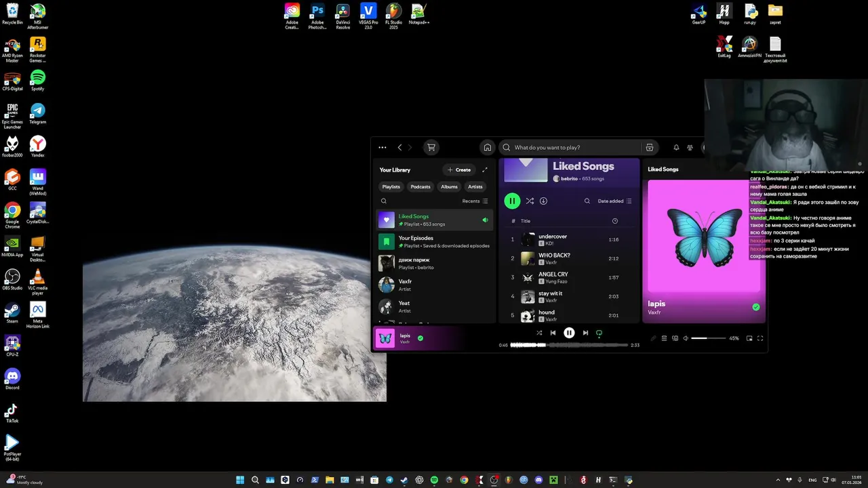
Task: Search within Liked Songs playlist
Action: pyautogui.click(x=587, y=201)
